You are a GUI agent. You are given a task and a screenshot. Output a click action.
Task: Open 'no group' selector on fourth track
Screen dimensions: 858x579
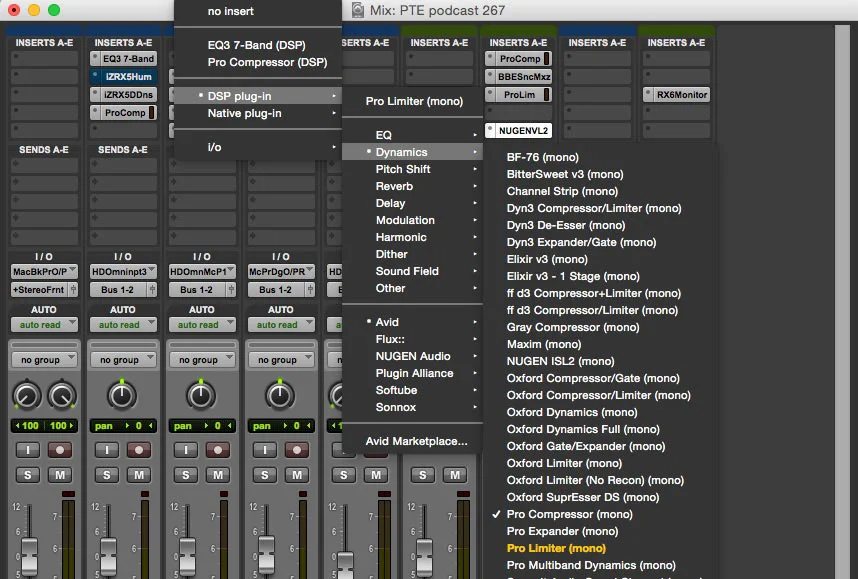(x=281, y=360)
